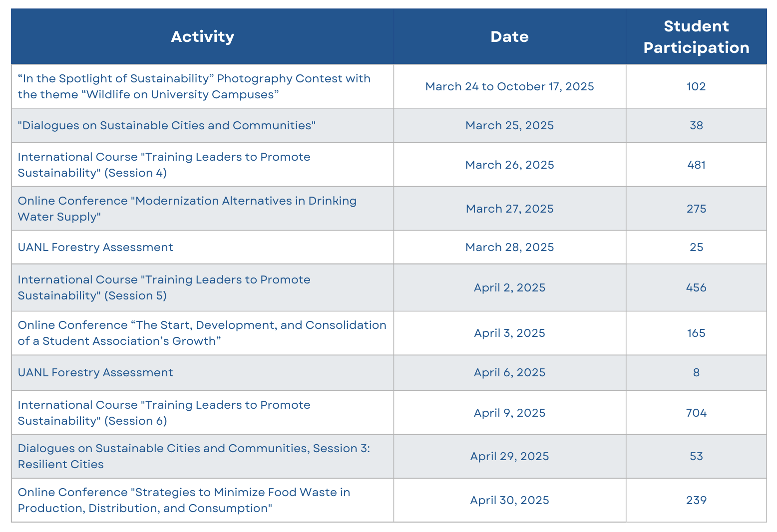Click the participation value 25
The image size is (777, 532).
click(x=696, y=247)
